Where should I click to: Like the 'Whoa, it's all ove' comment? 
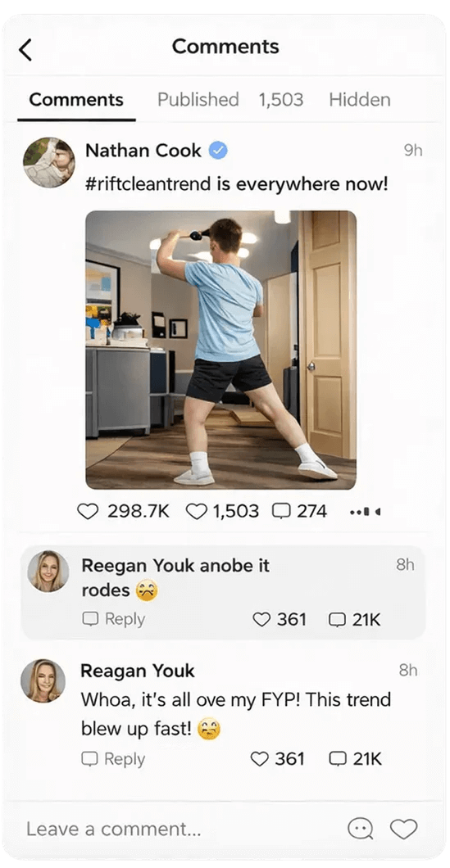click(x=260, y=758)
